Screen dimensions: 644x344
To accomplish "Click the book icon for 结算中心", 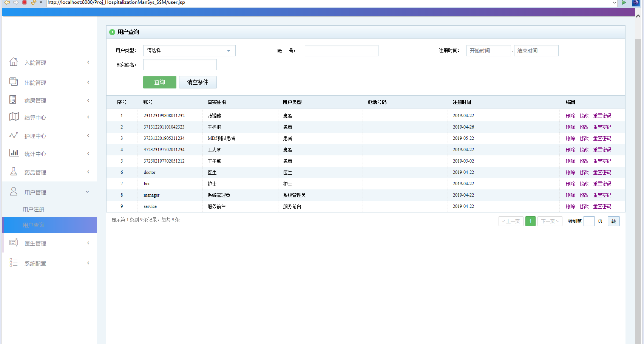I will click(x=14, y=117).
